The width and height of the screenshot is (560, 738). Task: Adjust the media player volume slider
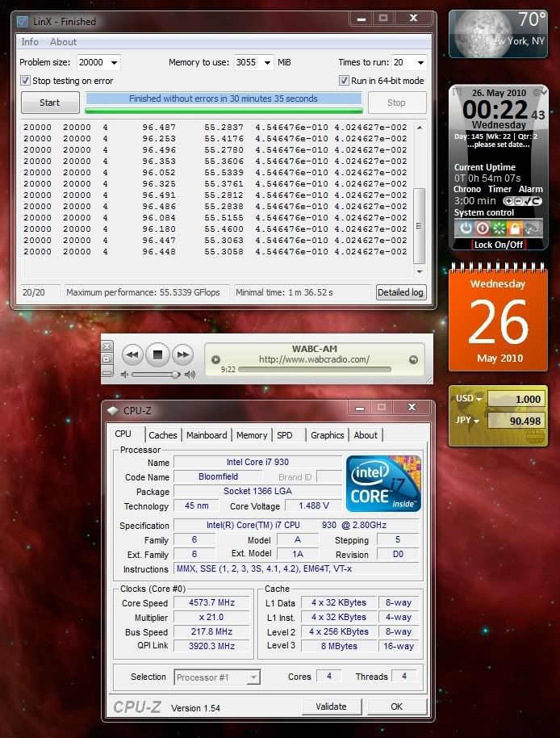pos(173,375)
